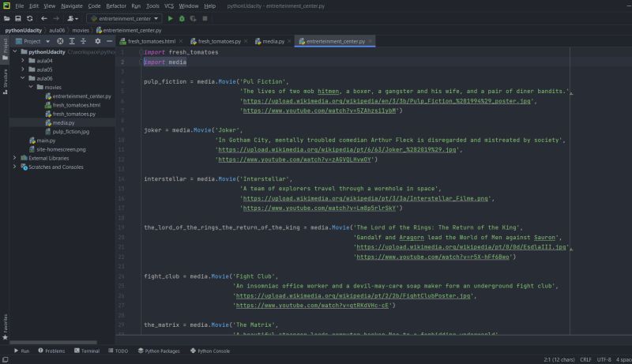Screen dimensions: 632x364
Task: Open the Edit menu
Action: [34, 6]
